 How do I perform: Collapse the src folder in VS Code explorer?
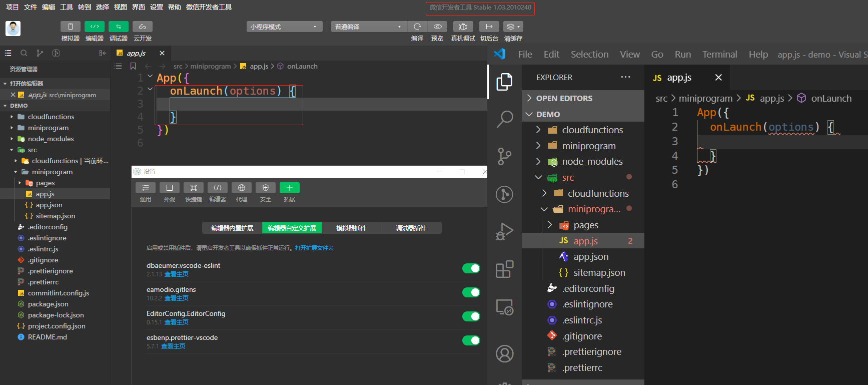click(x=538, y=178)
